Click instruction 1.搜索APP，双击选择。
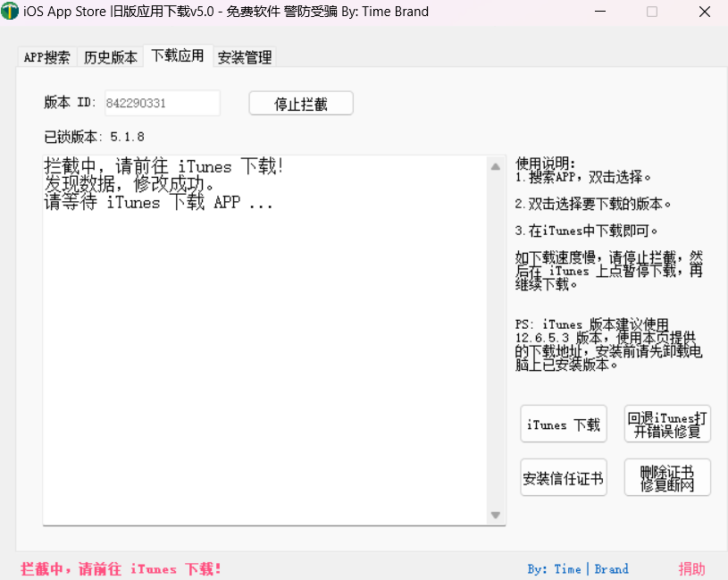 (582, 177)
